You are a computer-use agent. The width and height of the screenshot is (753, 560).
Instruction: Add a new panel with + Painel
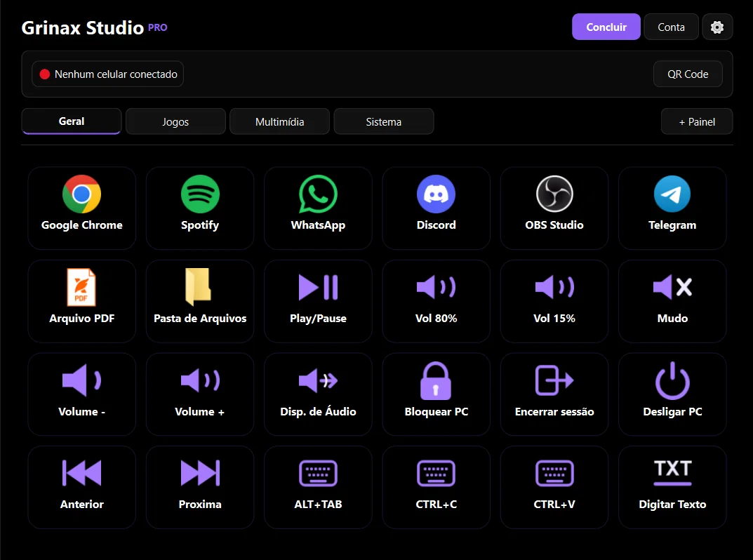[697, 121]
